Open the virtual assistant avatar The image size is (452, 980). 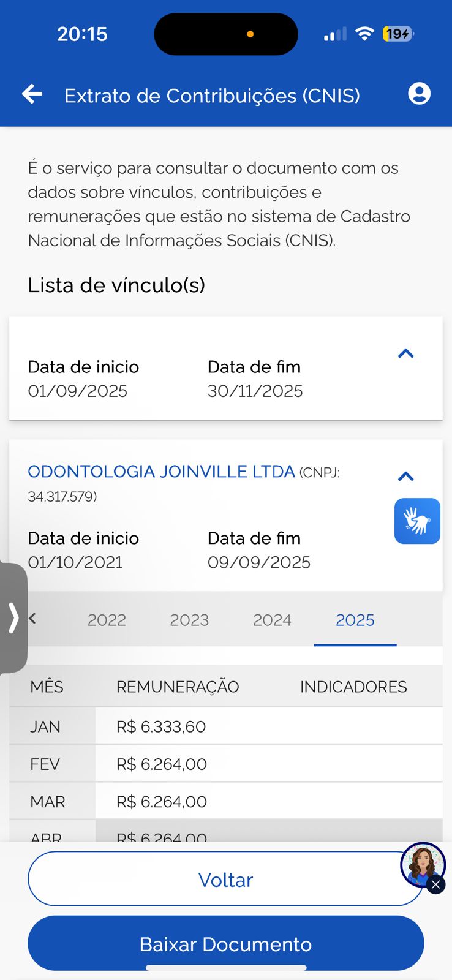pyautogui.click(x=421, y=864)
